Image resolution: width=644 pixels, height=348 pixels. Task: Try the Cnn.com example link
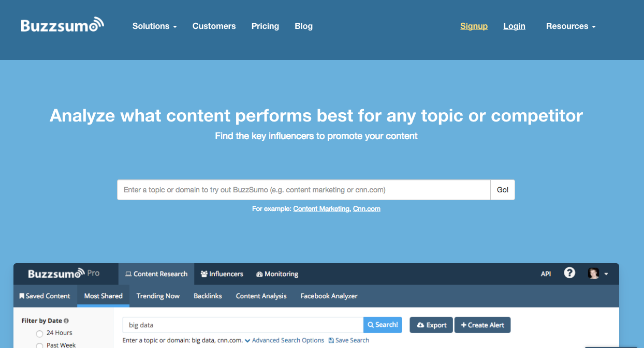click(367, 209)
